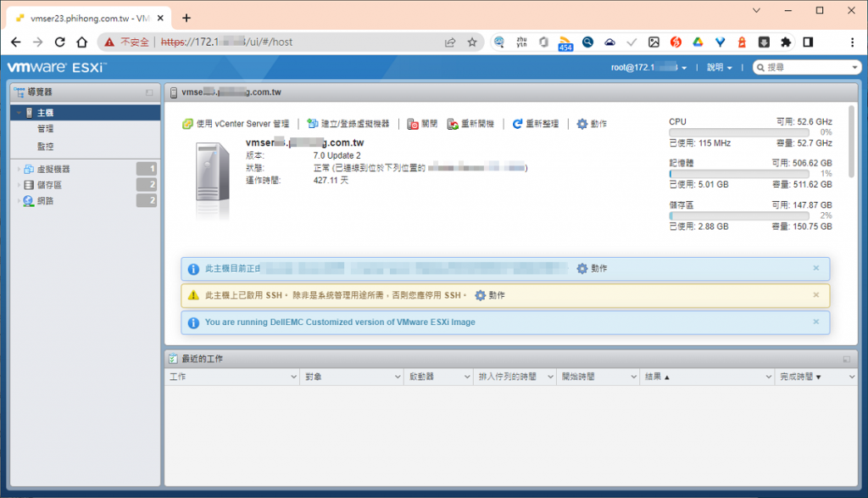Go back in browser history

click(15, 42)
